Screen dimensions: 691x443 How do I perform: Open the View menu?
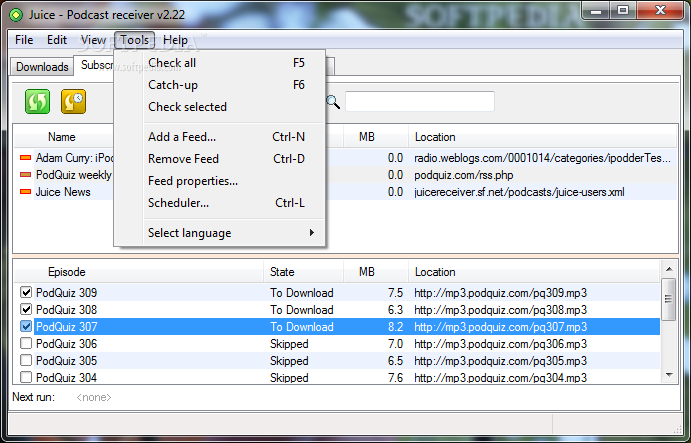point(93,40)
